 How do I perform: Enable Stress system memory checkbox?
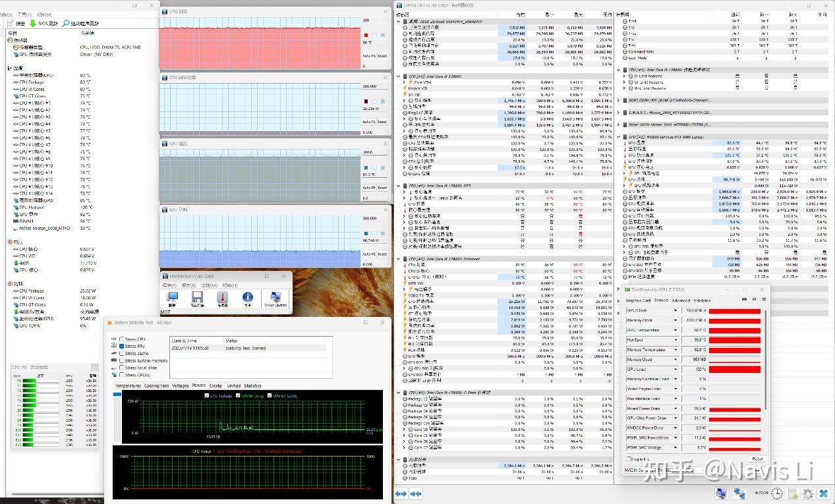point(121,361)
